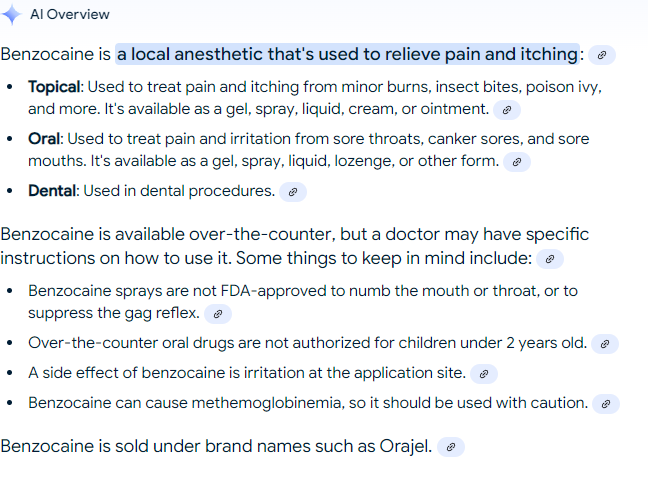Click the bold 'Topical' label
The height and width of the screenshot is (494, 648).
pyautogui.click(x=54, y=87)
